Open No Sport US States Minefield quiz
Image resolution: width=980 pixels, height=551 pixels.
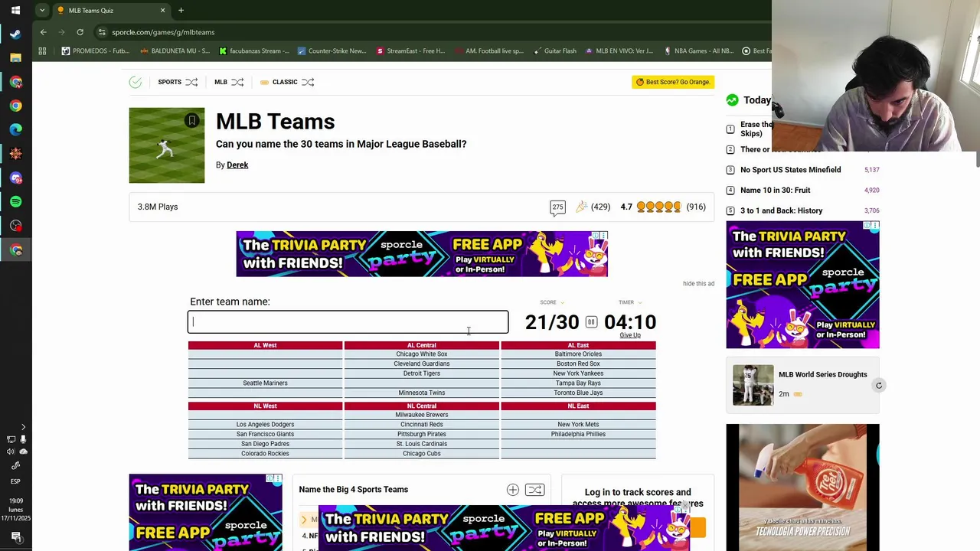click(x=790, y=170)
